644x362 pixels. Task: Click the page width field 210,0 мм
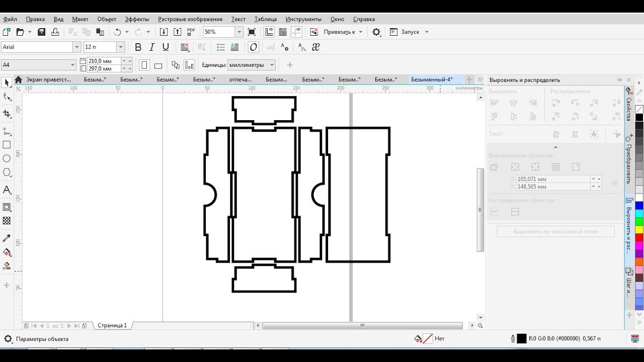tap(104, 61)
